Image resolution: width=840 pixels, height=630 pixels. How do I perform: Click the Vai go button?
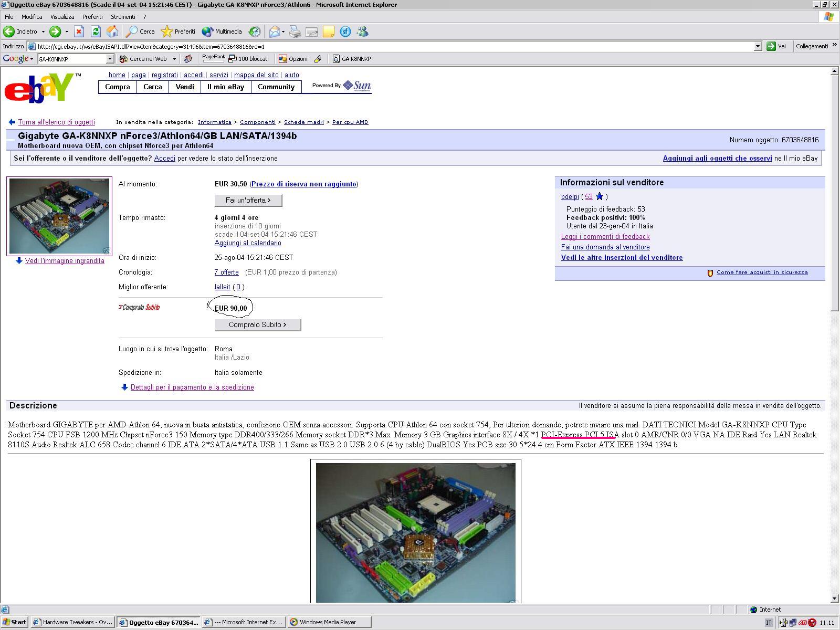coord(776,46)
